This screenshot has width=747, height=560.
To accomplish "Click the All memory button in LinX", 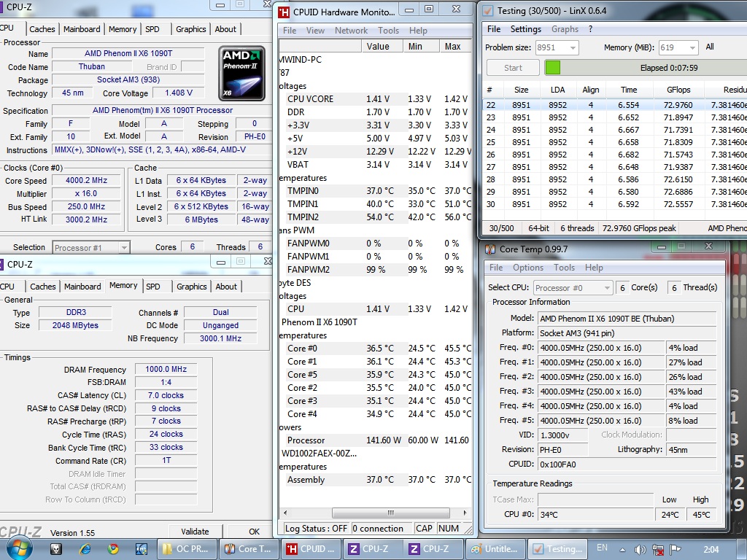I will (710, 47).
